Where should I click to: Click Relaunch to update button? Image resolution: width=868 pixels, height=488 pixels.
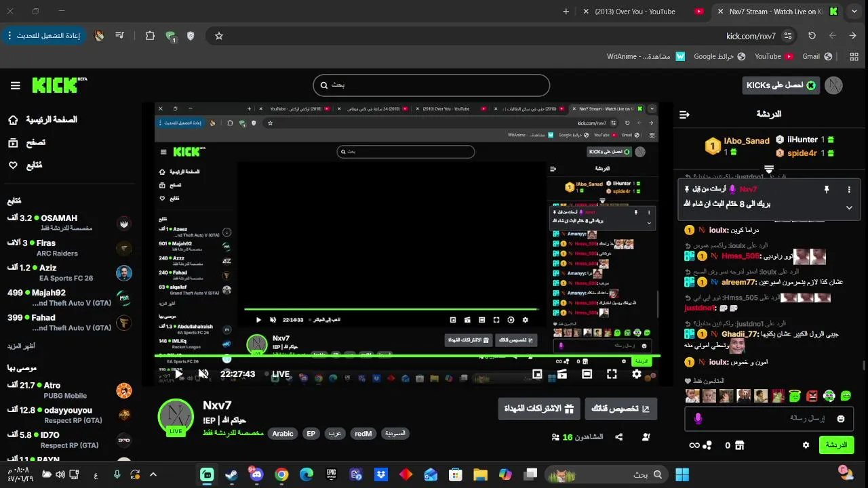coord(45,36)
